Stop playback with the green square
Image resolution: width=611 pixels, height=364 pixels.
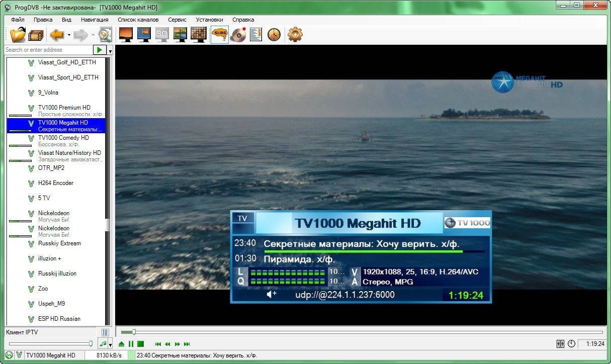[141, 344]
